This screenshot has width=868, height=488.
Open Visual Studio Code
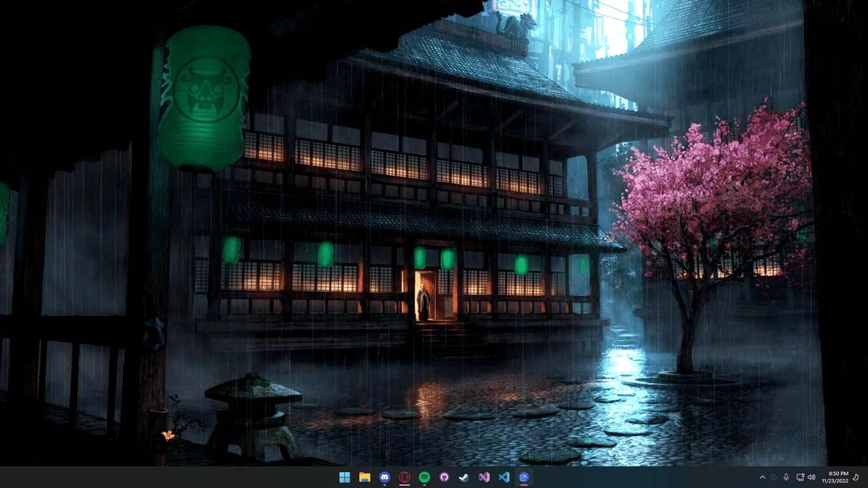point(505,477)
